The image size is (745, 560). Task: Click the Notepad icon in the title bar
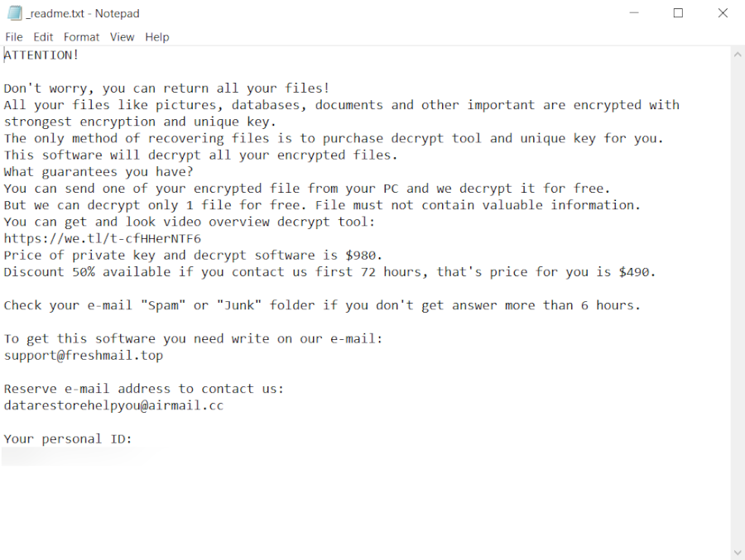point(14,13)
